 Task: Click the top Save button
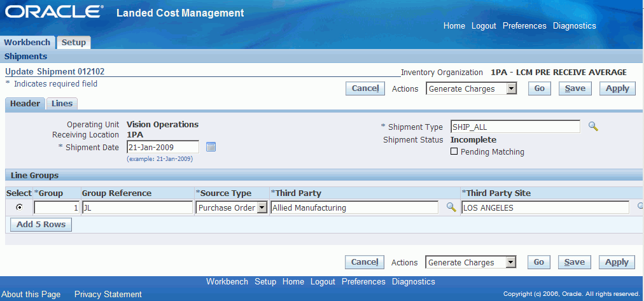point(575,88)
